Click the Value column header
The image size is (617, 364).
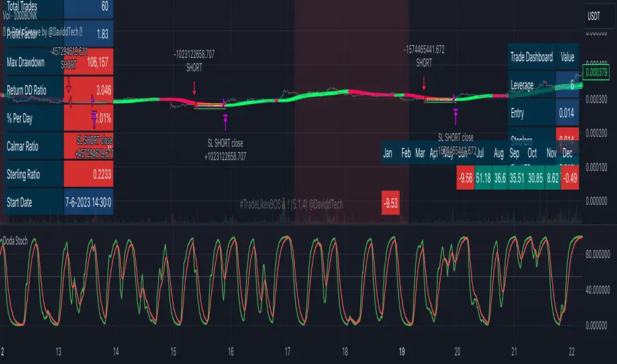(x=567, y=57)
